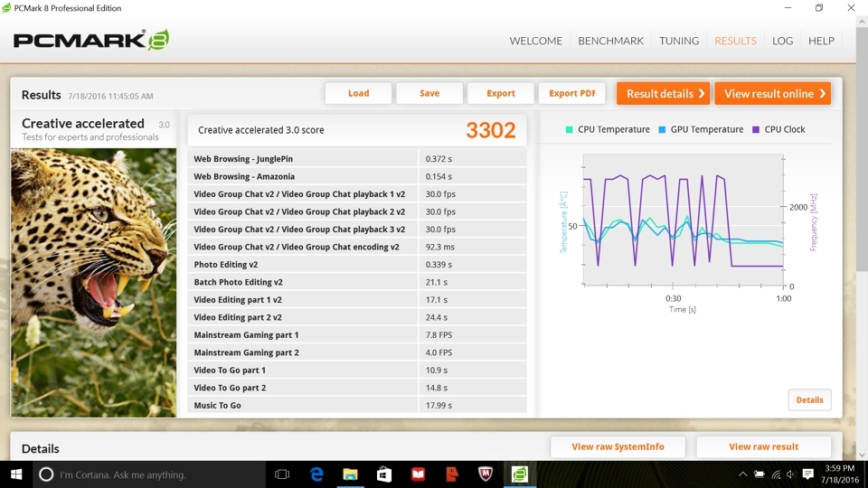The image size is (868, 488).
Task: Go to the LOG tab
Action: pyautogui.click(x=782, y=41)
